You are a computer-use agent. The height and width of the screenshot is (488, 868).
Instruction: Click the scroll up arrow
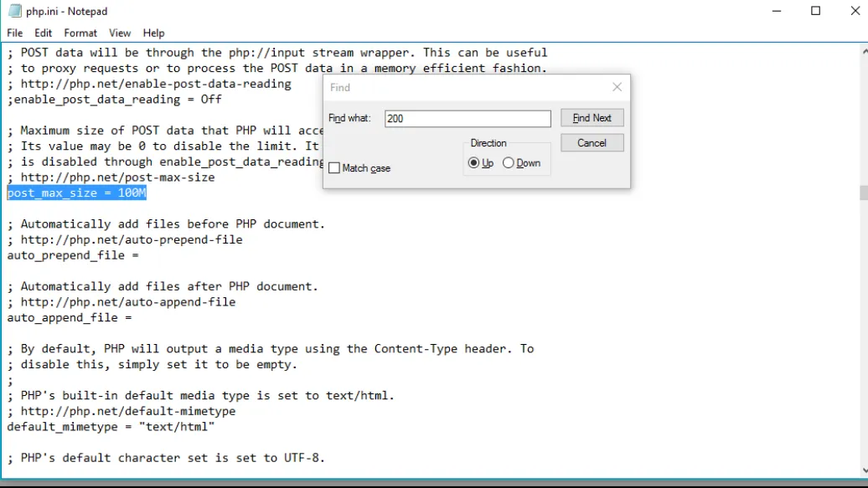864,51
